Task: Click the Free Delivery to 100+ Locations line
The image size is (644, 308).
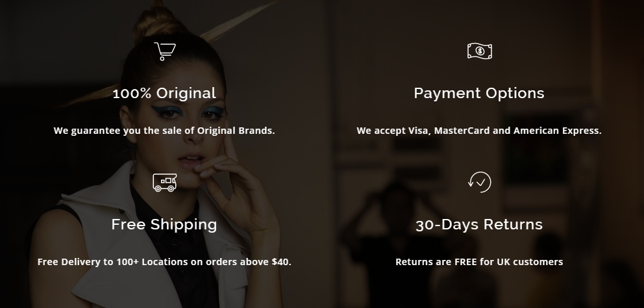Action: [164, 262]
